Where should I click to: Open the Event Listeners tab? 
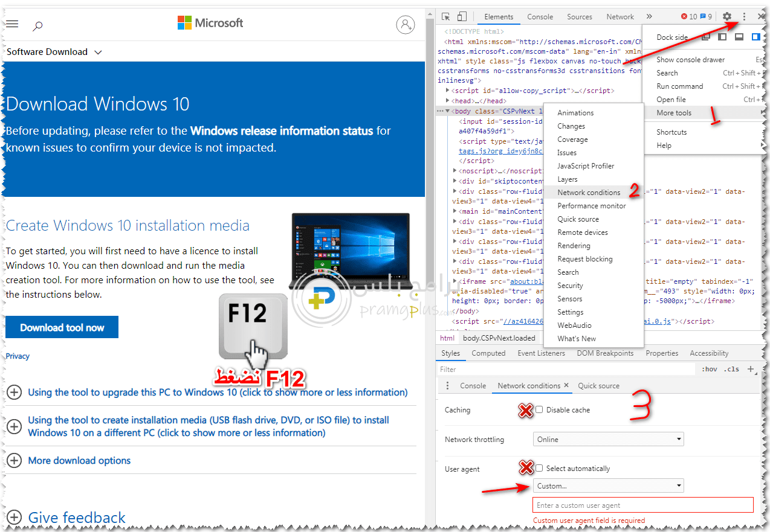pyautogui.click(x=541, y=353)
